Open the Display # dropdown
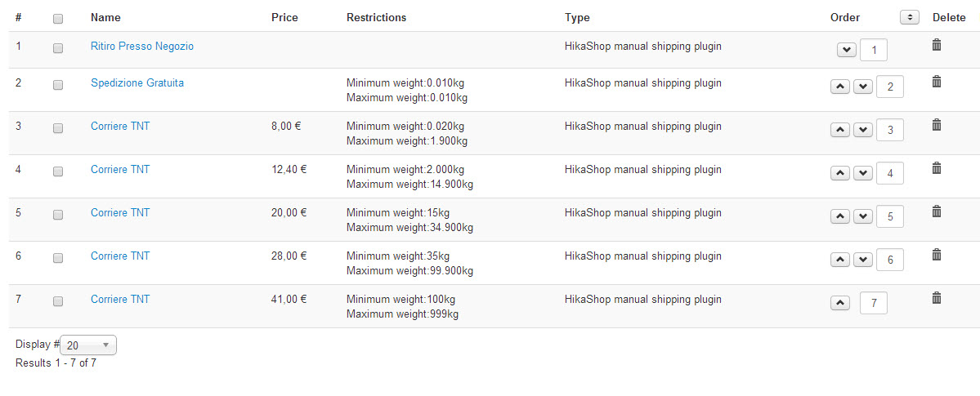This screenshot has width=980, height=396. 88,345
